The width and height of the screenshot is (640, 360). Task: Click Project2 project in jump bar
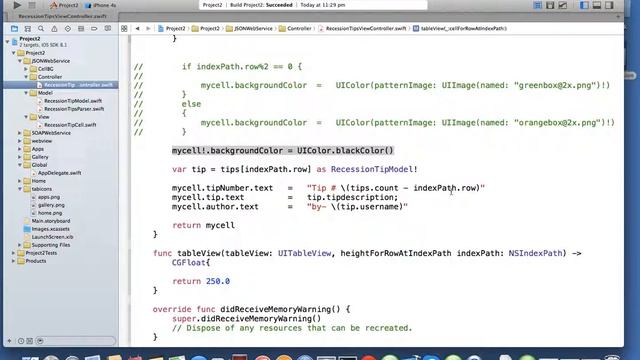171,29
